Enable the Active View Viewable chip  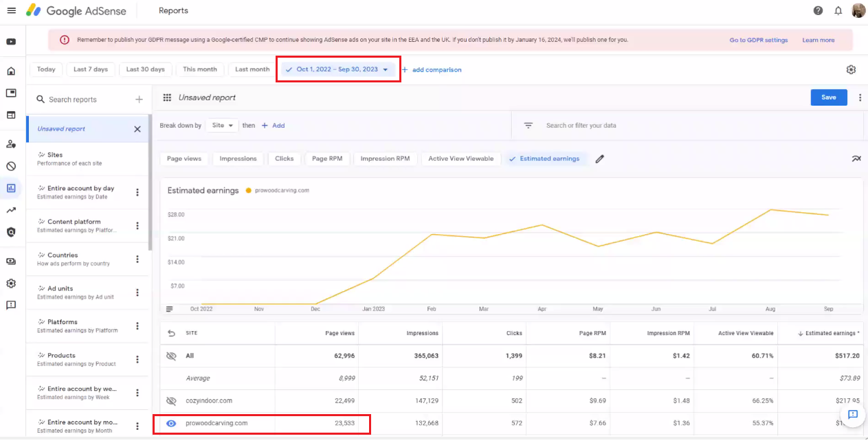click(x=461, y=159)
